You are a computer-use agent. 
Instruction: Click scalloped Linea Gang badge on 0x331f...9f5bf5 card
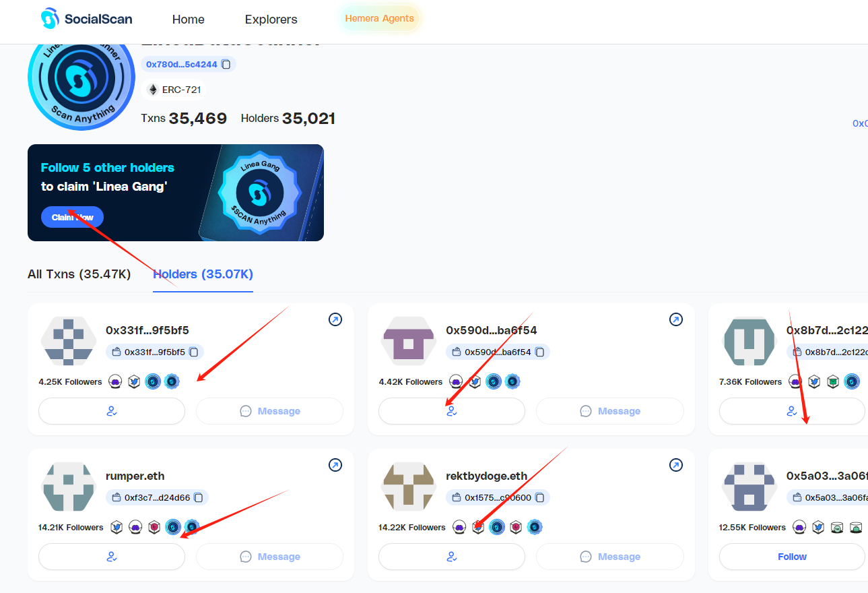[172, 381]
